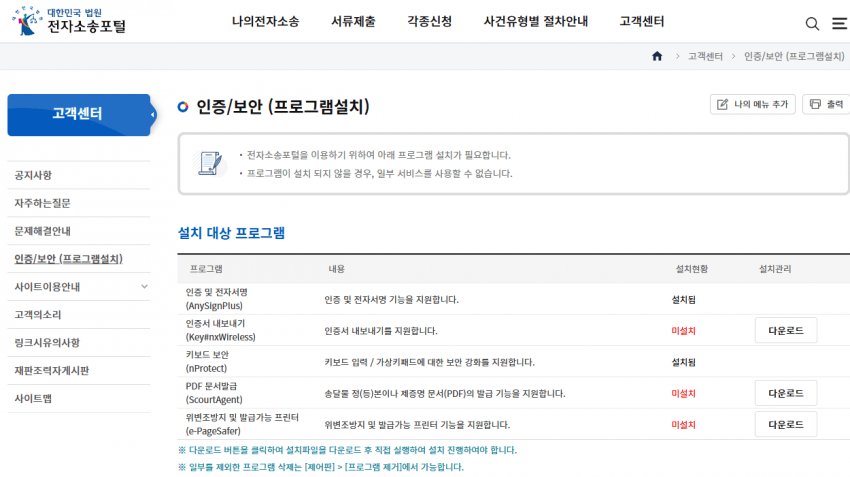The height and width of the screenshot is (477, 850).
Task: Click 고객센터 breadcrumb link
Action: click(x=705, y=56)
